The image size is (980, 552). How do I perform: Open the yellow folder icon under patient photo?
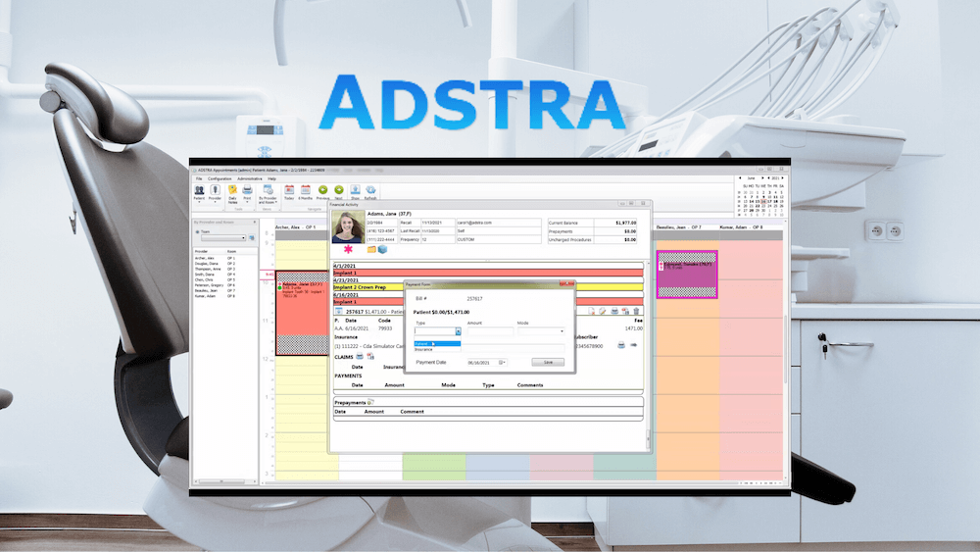(371, 249)
